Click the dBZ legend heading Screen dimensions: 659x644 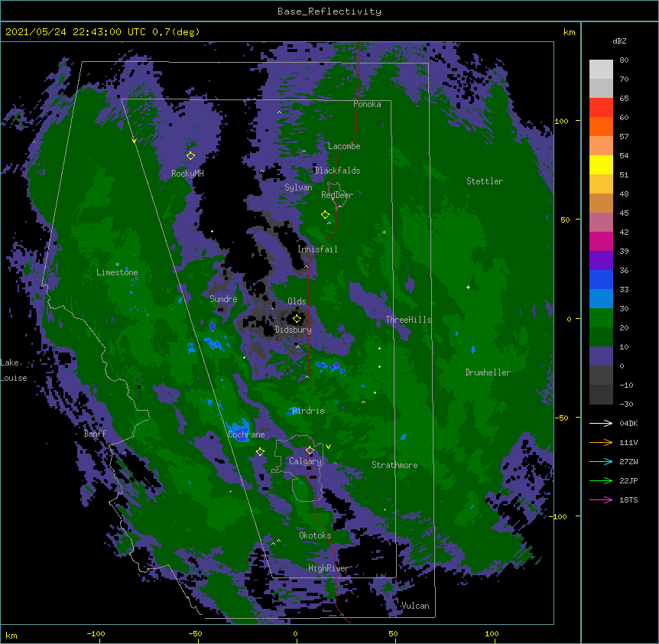(x=619, y=41)
